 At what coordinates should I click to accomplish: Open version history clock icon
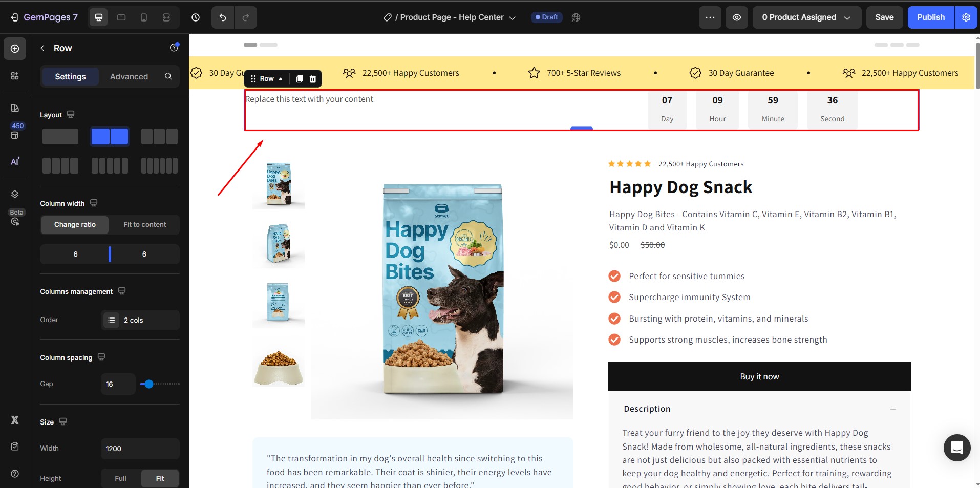click(196, 17)
